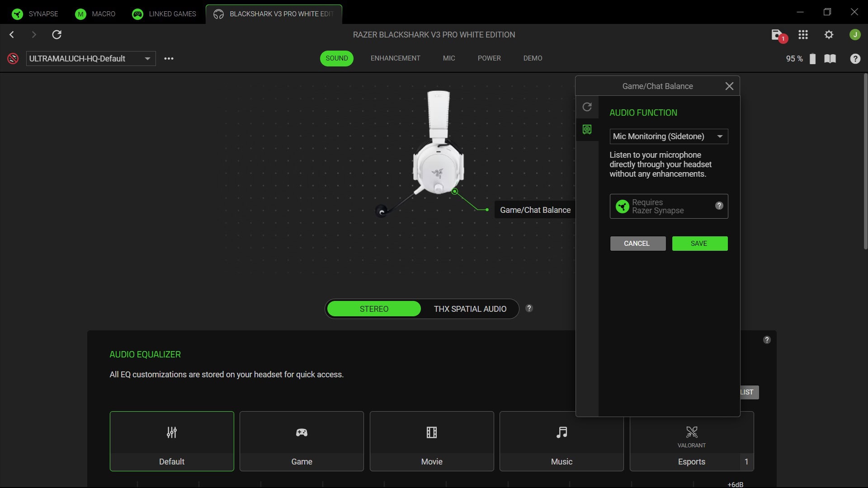
Task: Click the Game/Chat Balance label on headset
Action: [535, 210]
